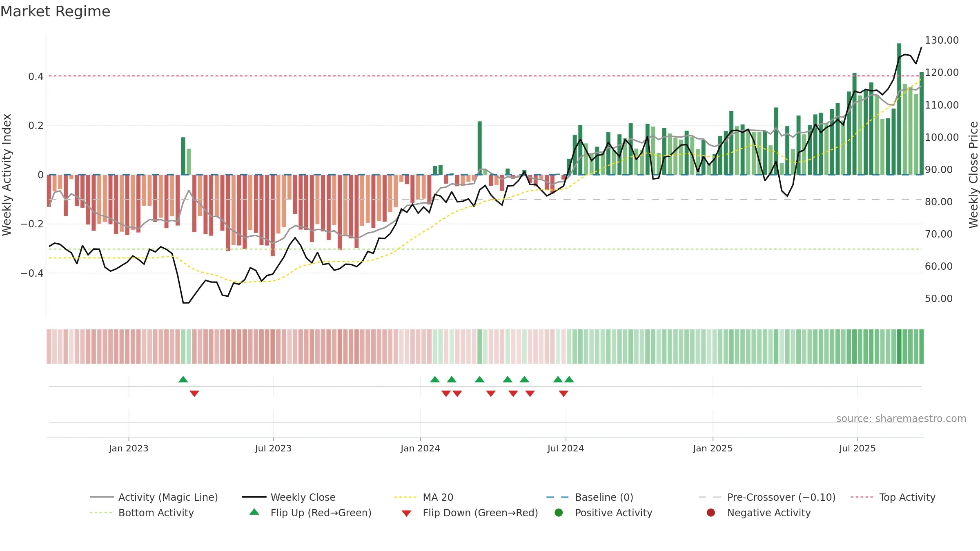980x551 pixels.
Task: Click the tallest green activity bar above 0.4
Action: point(899,109)
